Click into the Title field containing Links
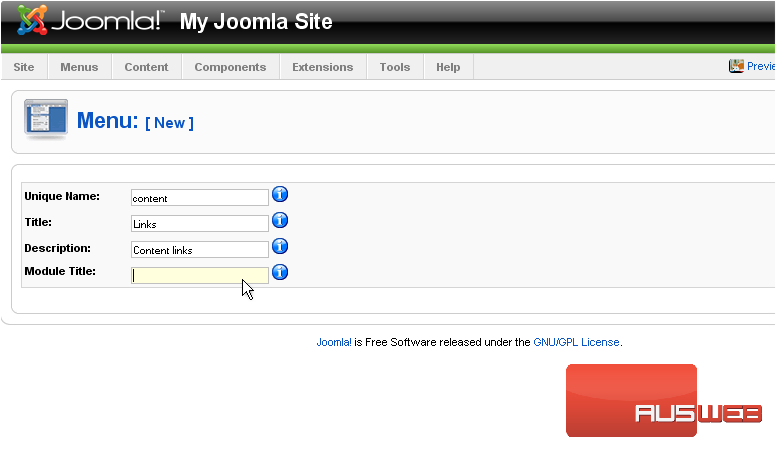Screen dimensions: 776x450 coord(200,224)
